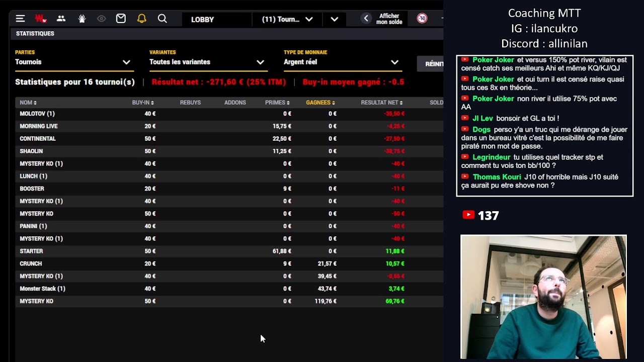Select the STARTER tournament row
This screenshot has width=644, height=362.
[229, 251]
